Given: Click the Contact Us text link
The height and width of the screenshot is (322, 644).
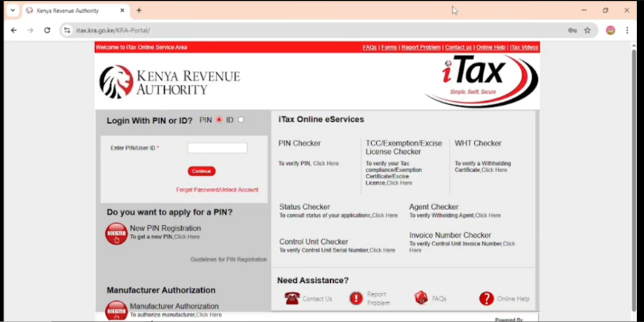Looking at the screenshot, I should pos(317,299).
